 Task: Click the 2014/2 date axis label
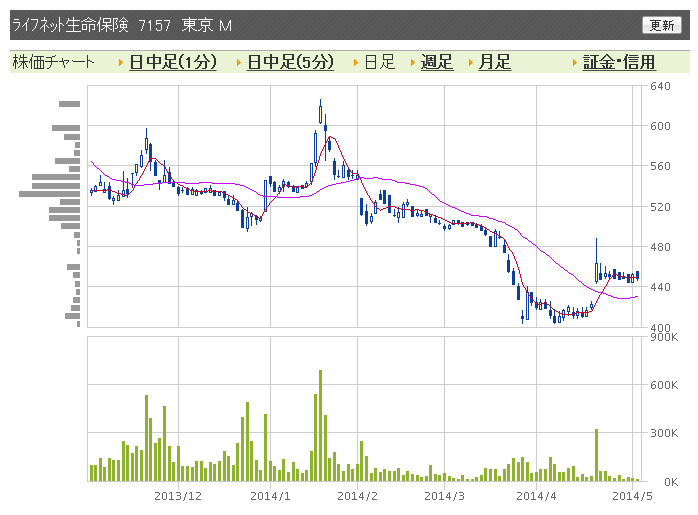pos(357,496)
